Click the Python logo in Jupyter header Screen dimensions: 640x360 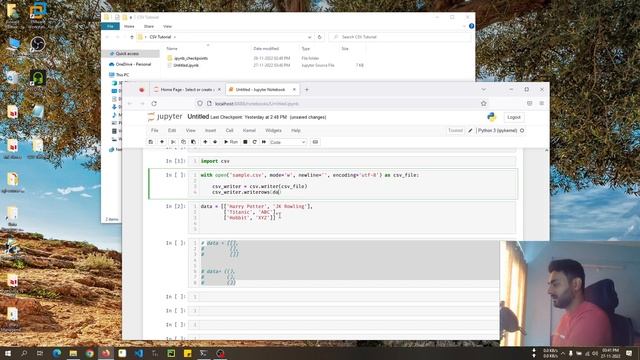(491, 117)
